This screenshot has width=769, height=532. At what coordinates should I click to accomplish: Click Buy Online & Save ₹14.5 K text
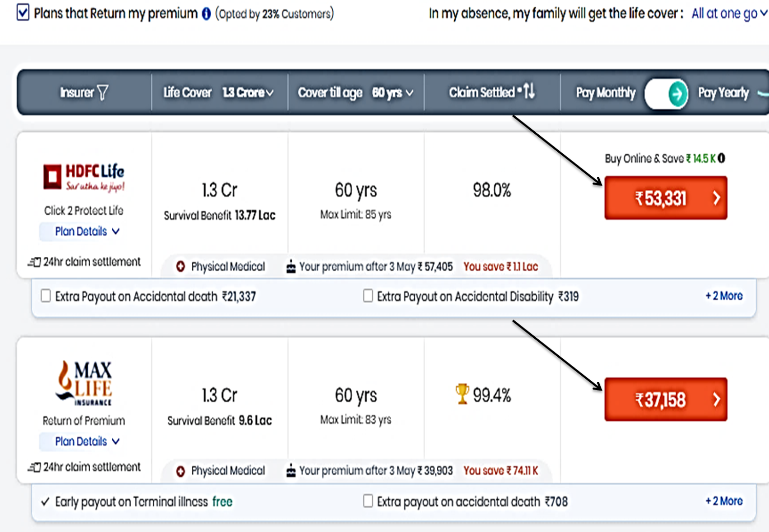pos(660,158)
